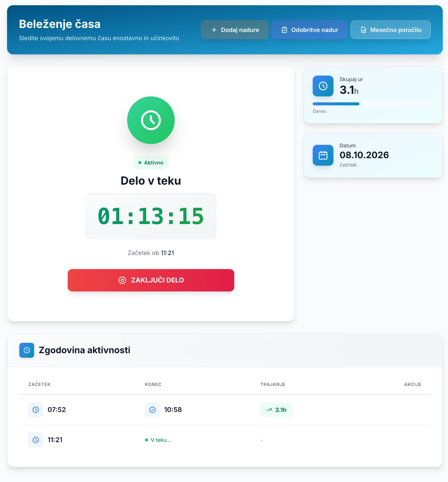Click the Zgodovina aktivnosti heading
Screen dimensions: 448x482
click(x=85, y=350)
